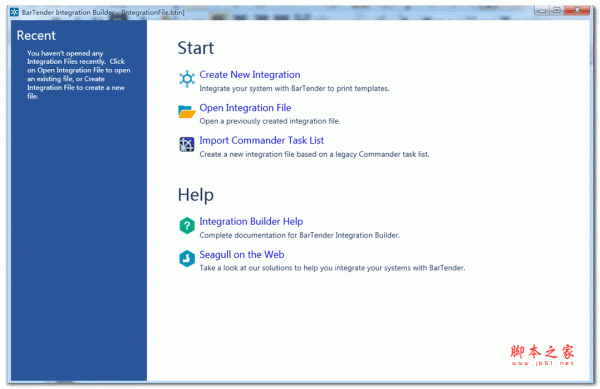600x389 pixels.
Task: Click the 'Integrate your system with BarTender' description
Action: tap(294, 88)
